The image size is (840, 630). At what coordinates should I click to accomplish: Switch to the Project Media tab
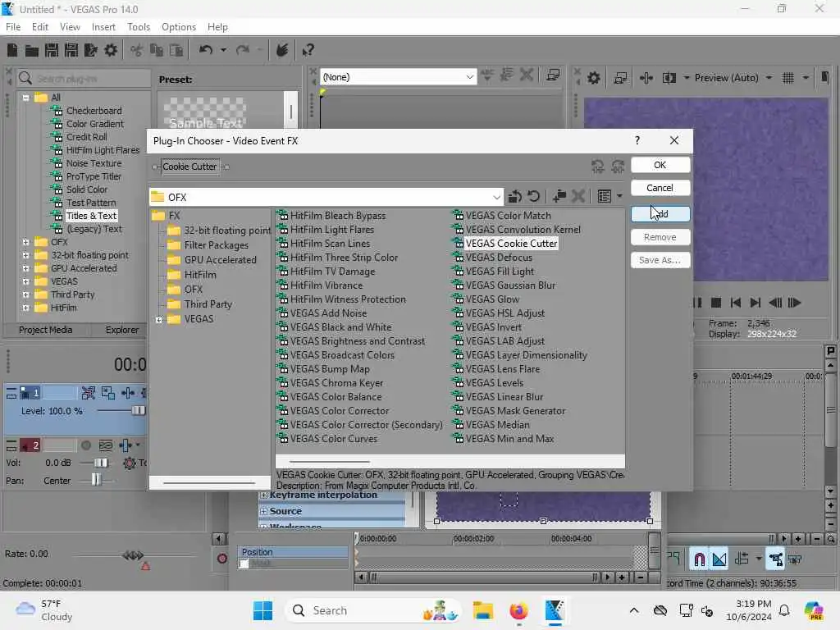coord(46,330)
